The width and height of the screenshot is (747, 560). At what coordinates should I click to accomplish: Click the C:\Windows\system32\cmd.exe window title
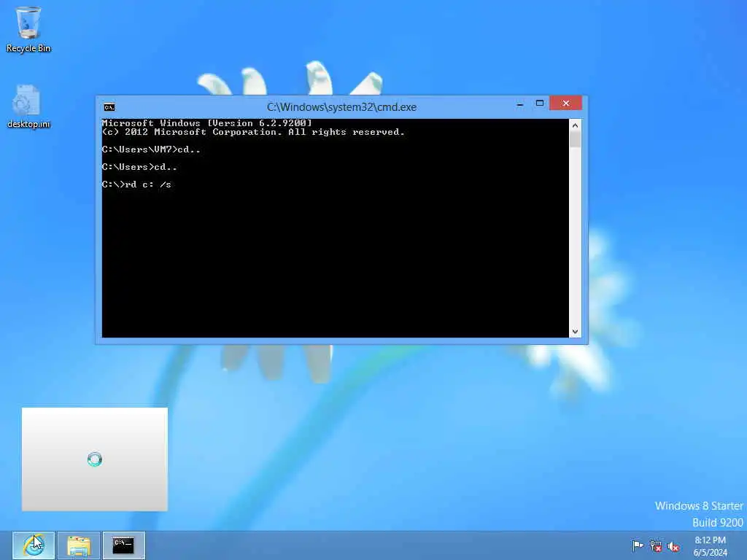pos(341,107)
